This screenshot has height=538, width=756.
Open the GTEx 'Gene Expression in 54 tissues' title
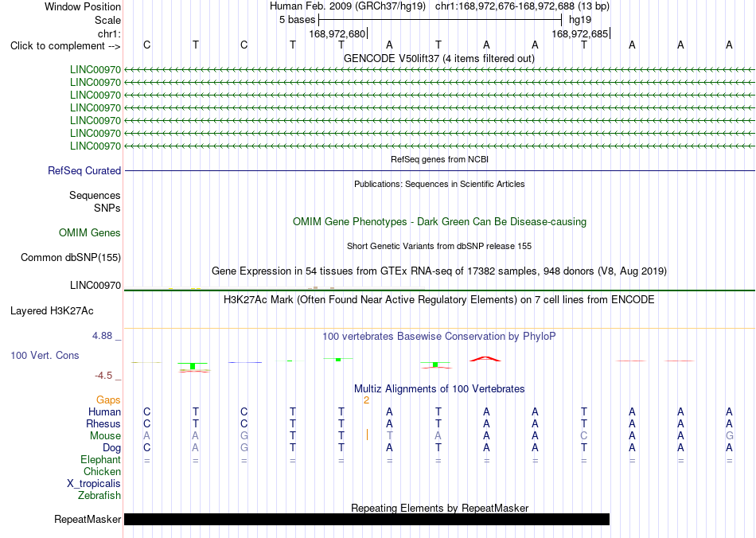pos(439,271)
